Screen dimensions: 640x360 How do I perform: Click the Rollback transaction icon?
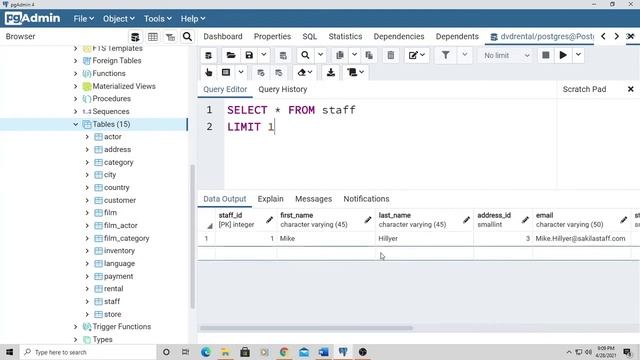point(279,73)
